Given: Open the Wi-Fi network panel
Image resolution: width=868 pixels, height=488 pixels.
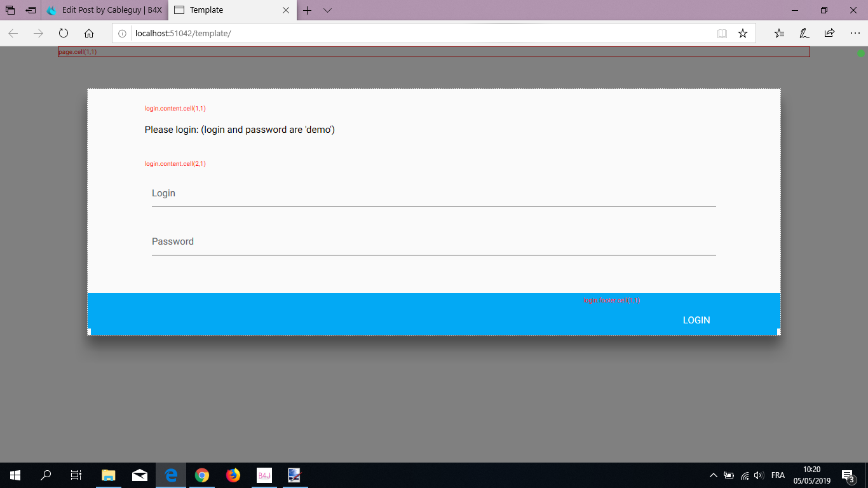Looking at the screenshot, I should [745, 475].
